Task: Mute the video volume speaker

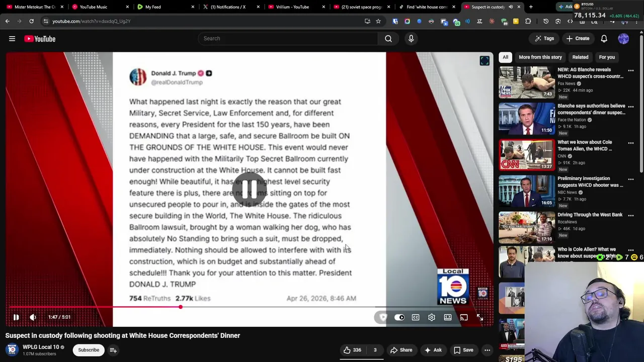Action: [x=33, y=317]
